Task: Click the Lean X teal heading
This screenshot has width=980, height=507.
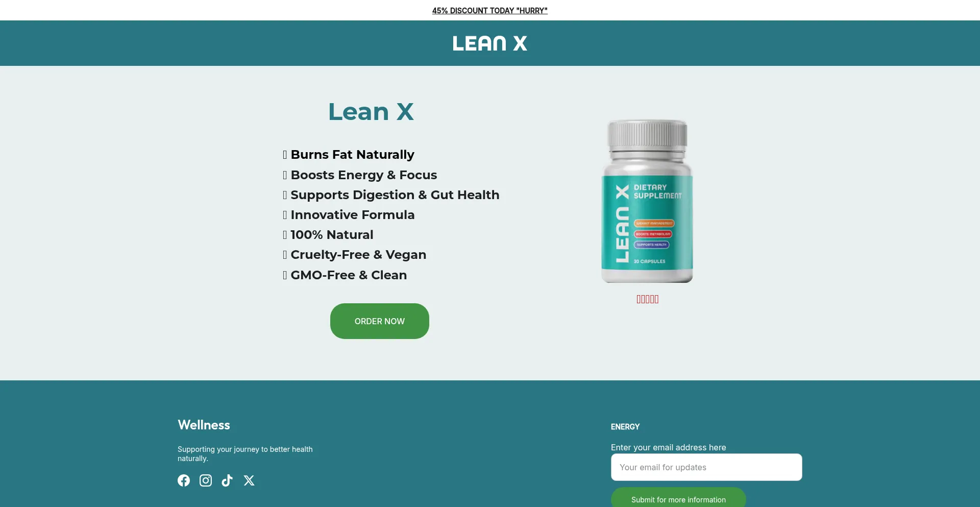Action: coord(371,112)
